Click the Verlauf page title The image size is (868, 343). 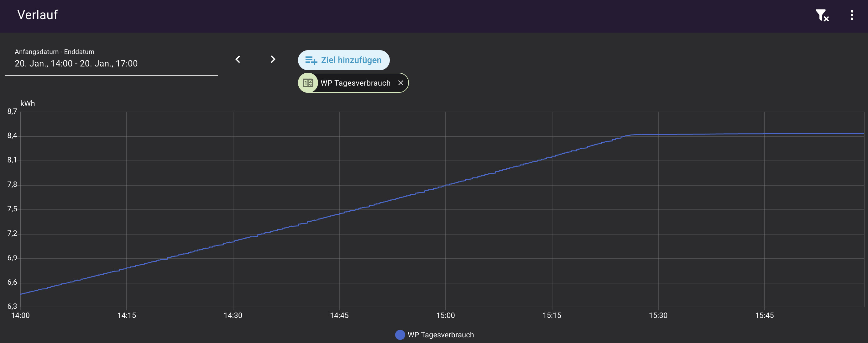37,15
